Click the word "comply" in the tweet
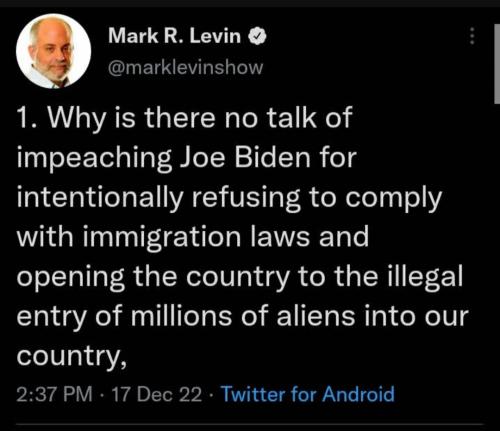This screenshot has width=500, height=431. point(393,199)
